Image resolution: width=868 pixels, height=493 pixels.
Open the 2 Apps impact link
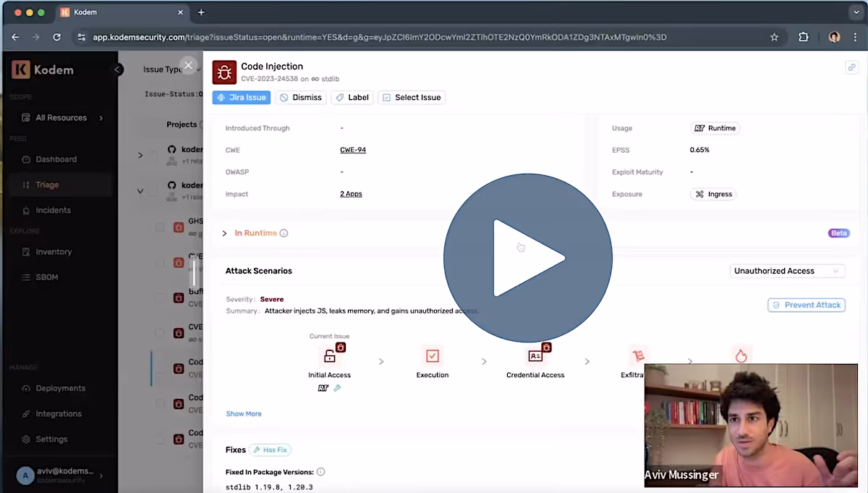(x=351, y=194)
